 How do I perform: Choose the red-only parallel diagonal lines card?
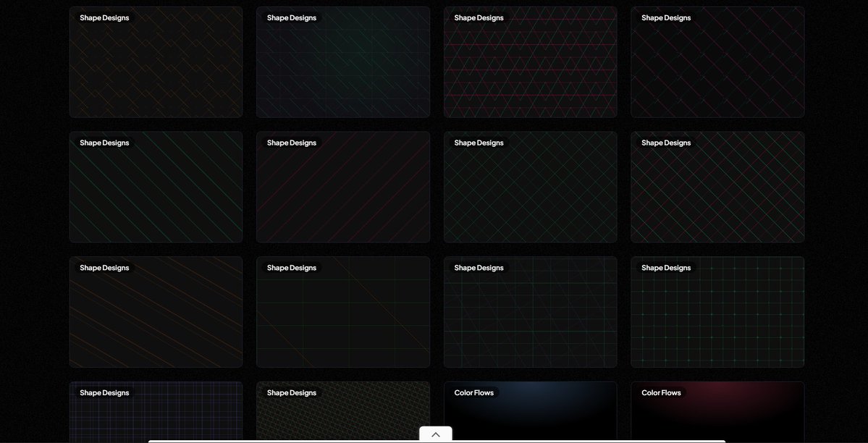[343, 187]
